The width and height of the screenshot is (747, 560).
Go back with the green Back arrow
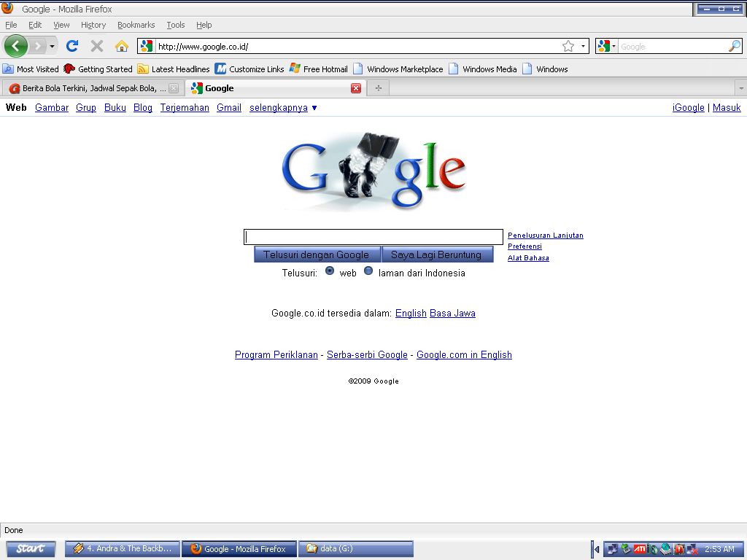16,46
